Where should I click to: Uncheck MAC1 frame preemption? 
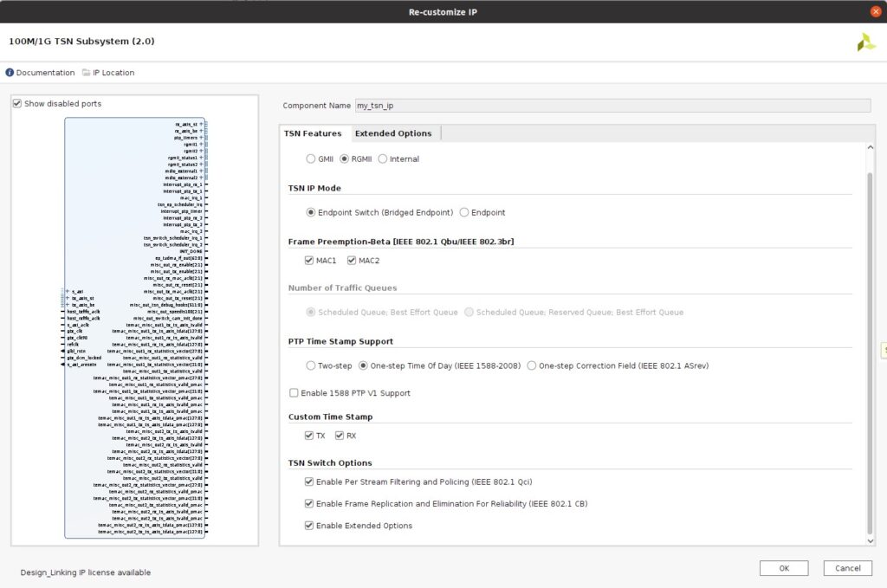point(309,261)
